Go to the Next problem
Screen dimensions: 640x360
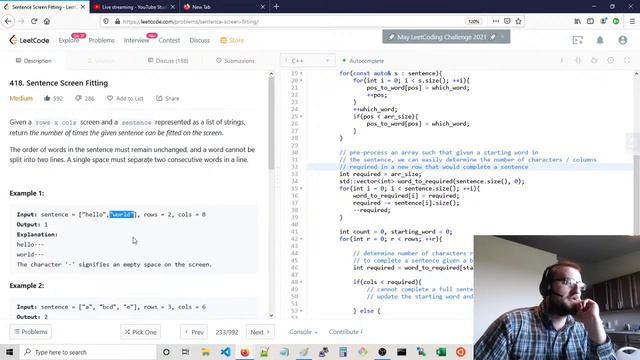pyautogui.click(x=260, y=332)
